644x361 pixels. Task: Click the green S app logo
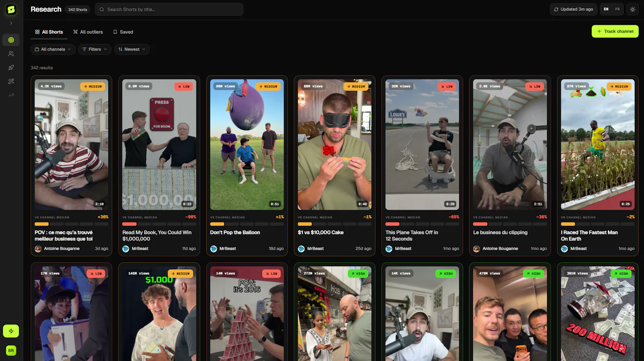[x=11, y=10]
